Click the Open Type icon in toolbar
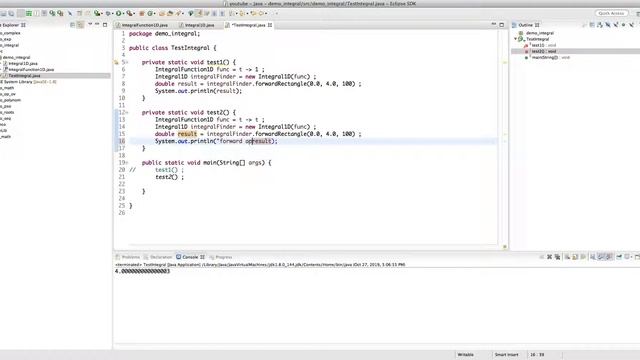 (161, 13)
